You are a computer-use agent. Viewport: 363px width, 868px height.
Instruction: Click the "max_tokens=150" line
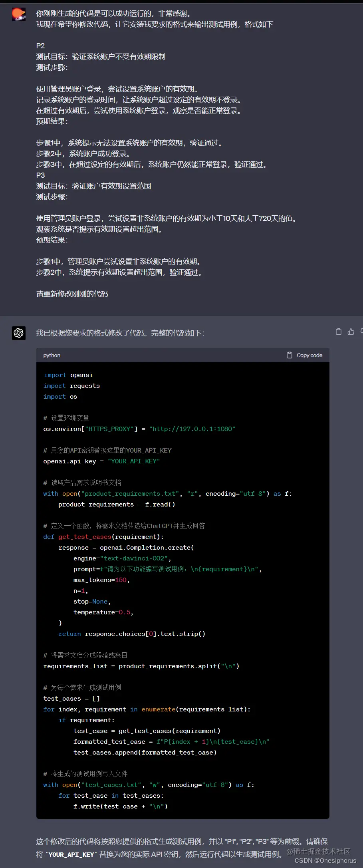[x=101, y=580]
